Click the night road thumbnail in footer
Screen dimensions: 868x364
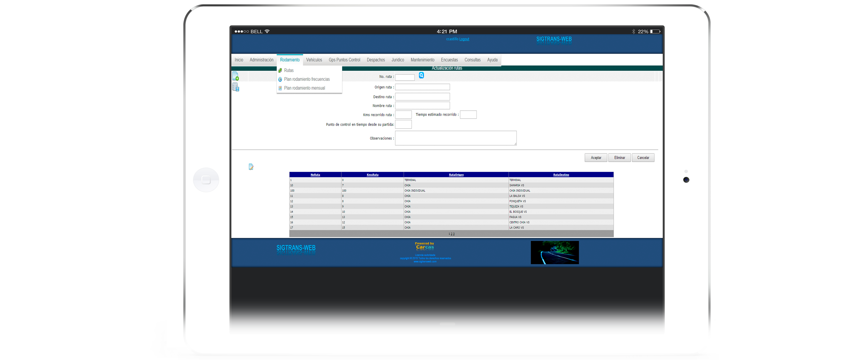pos(555,252)
